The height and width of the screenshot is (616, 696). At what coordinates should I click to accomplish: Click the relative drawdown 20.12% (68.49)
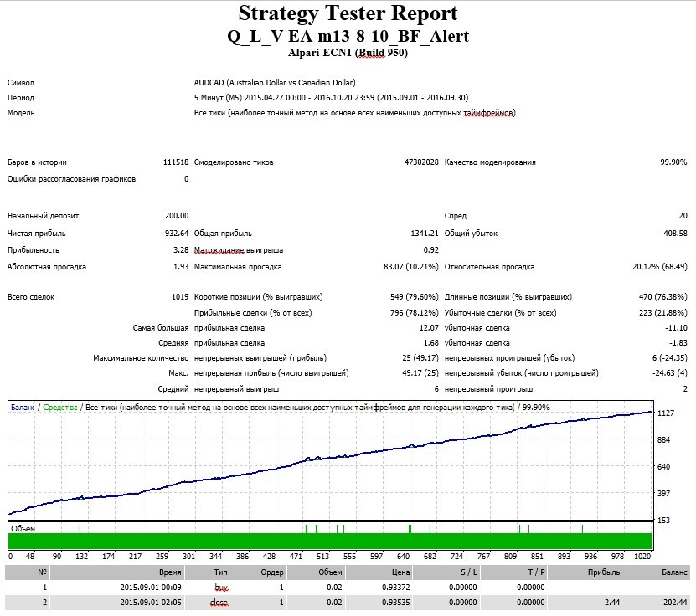(660, 267)
